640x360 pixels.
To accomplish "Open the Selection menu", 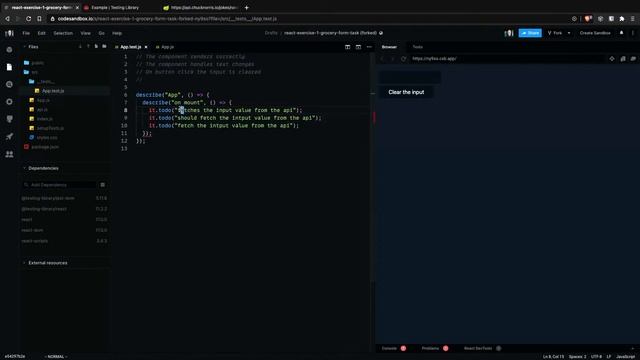I will click(x=63, y=33).
